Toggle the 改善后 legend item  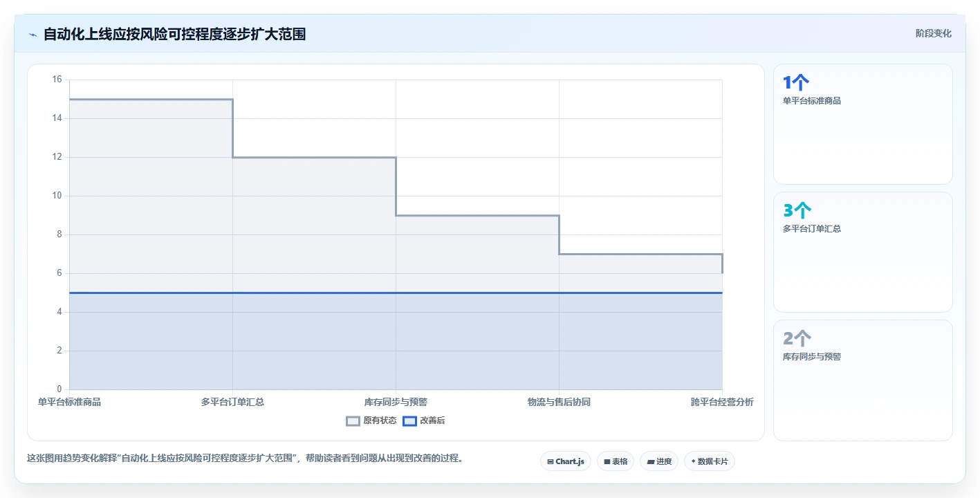pos(424,421)
